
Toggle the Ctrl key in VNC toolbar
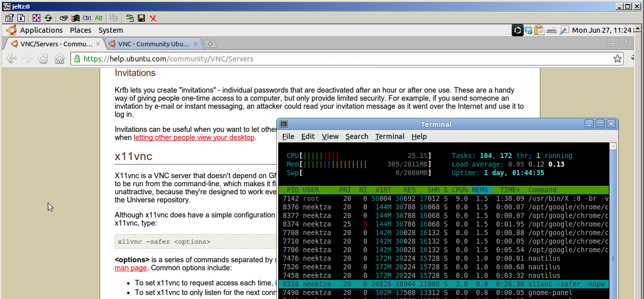(87, 18)
